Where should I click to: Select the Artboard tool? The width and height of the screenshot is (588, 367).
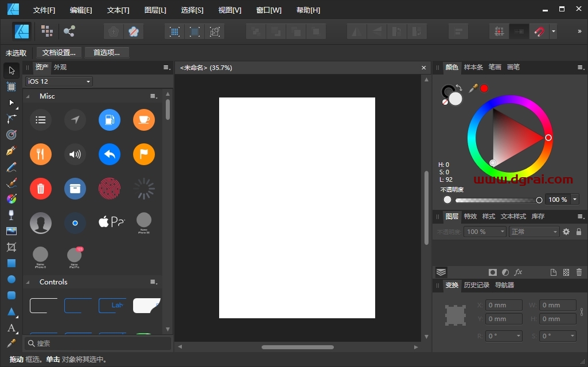pyautogui.click(x=11, y=87)
